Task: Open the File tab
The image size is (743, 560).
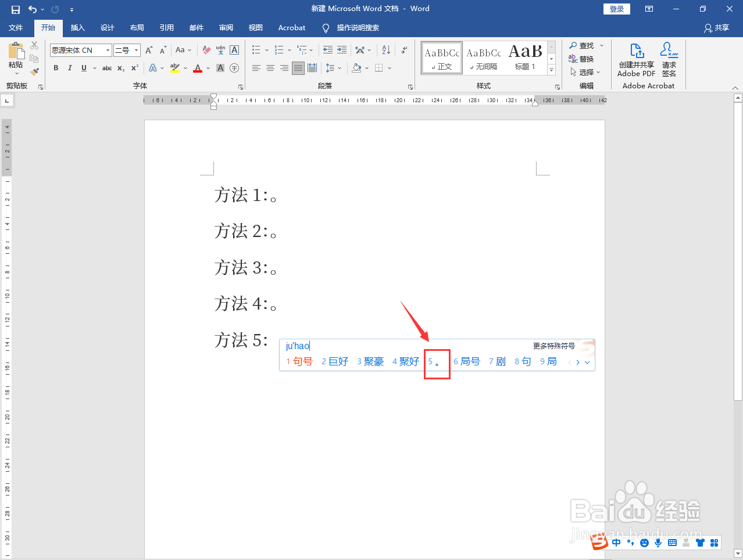Action: click(x=16, y=28)
